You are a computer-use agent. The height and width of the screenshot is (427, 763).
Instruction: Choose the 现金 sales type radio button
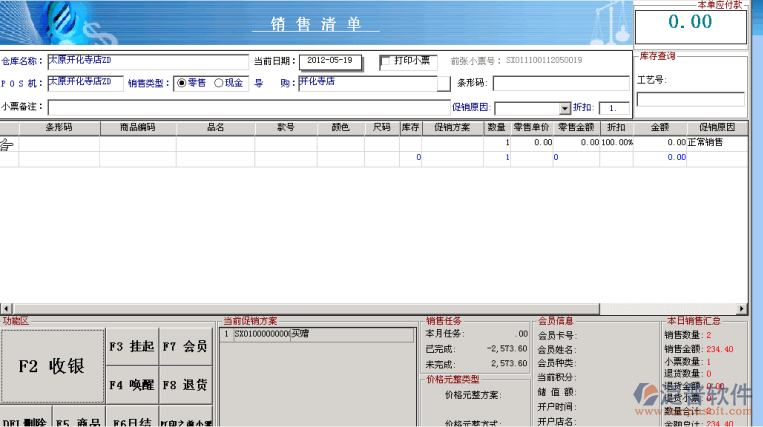pos(219,83)
